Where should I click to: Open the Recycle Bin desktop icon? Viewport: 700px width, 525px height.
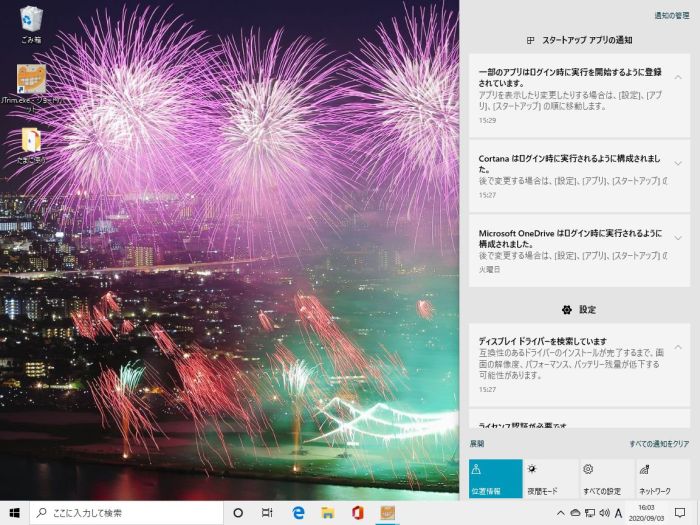[x=31, y=25]
